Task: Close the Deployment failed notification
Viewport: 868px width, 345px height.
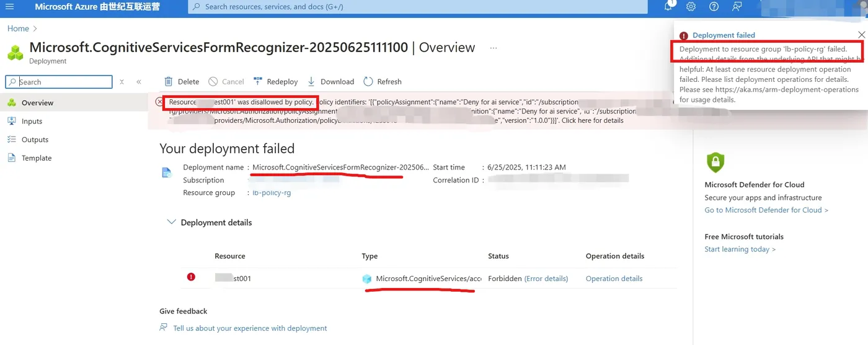Action: click(861, 35)
